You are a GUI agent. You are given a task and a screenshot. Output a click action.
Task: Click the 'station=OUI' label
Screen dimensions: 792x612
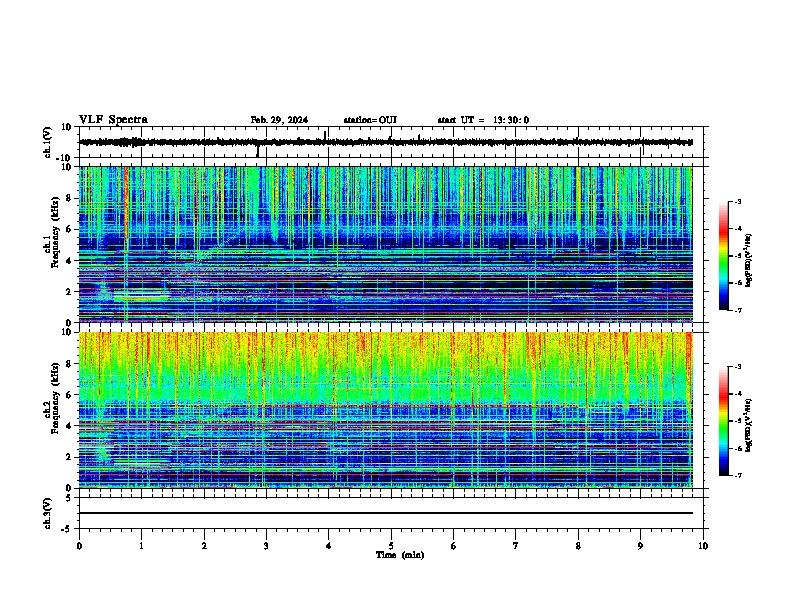tap(370, 120)
